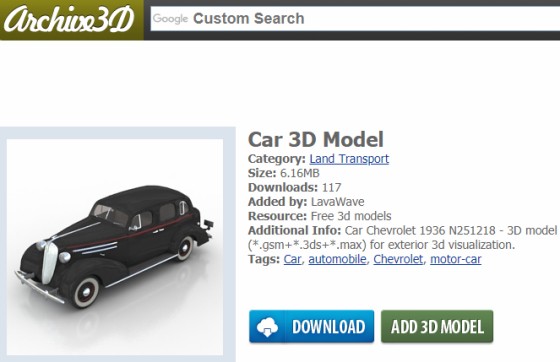The width and height of the screenshot is (560, 362).
Task: Click the Car 3D Model heading
Action: (316, 139)
